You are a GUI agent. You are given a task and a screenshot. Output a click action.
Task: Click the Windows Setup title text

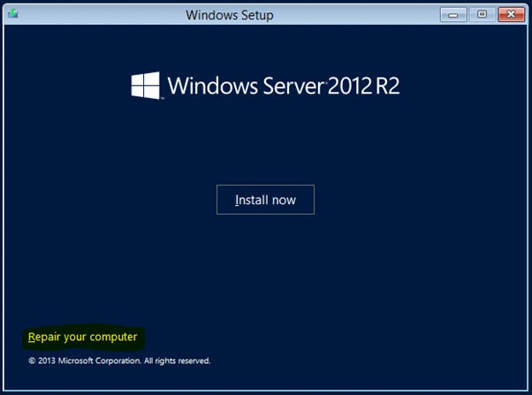click(230, 15)
